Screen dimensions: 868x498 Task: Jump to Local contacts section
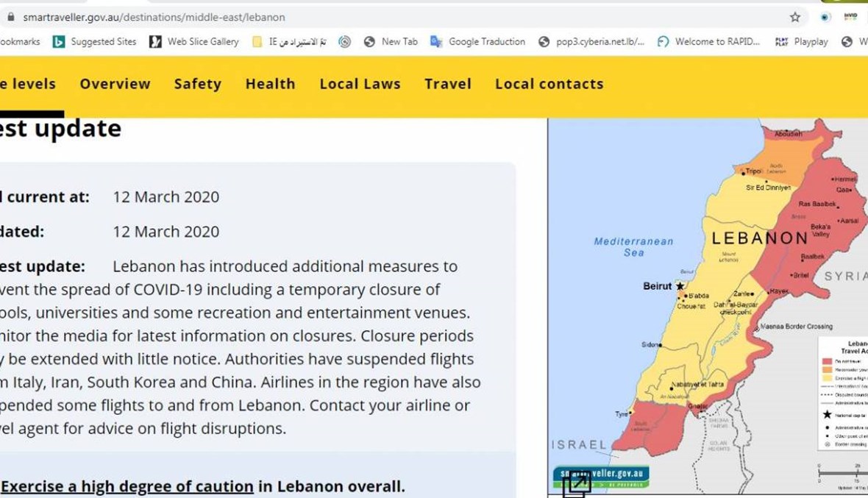[549, 84]
